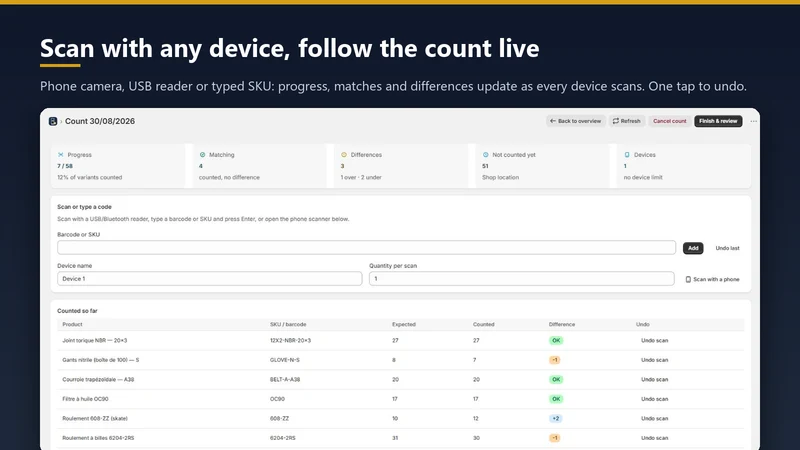Image resolution: width=800 pixels, height=450 pixels.
Task: Click the Matching checkmark icon
Action: coord(202,155)
